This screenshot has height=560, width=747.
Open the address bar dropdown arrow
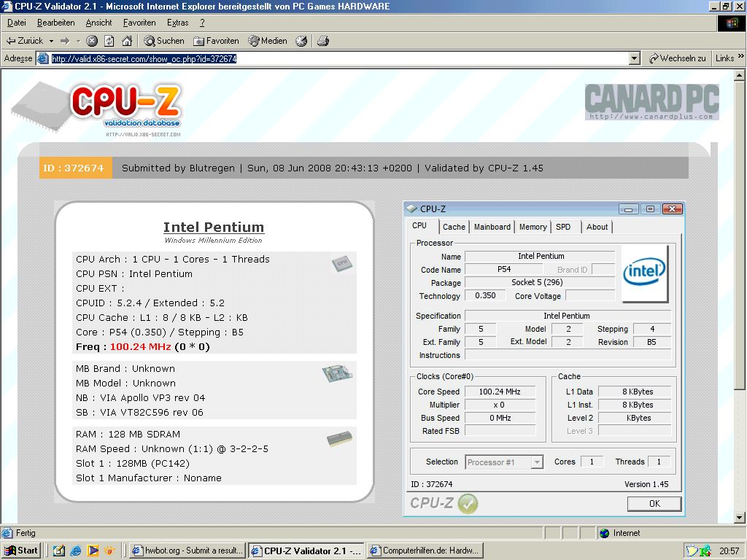(x=634, y=58)
